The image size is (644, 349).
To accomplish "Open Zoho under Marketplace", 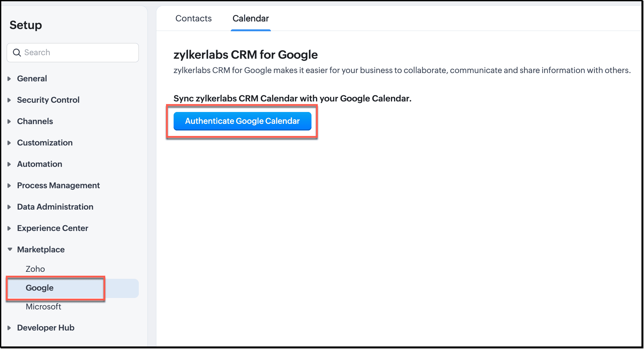I will pos(35,269).
